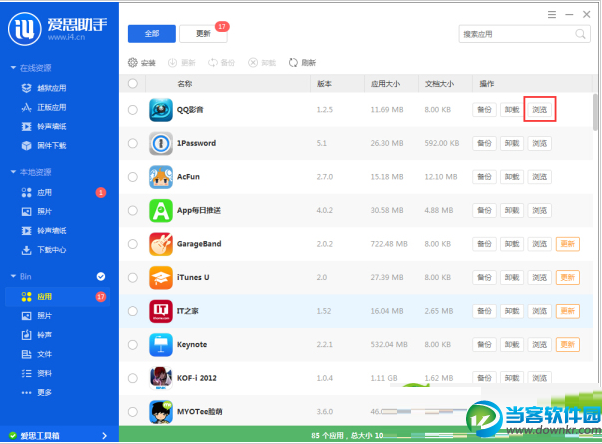Click 卸载 for iTunes U
Image resolution: width=602 pixels, height=444 pixels.
point(512,277)
